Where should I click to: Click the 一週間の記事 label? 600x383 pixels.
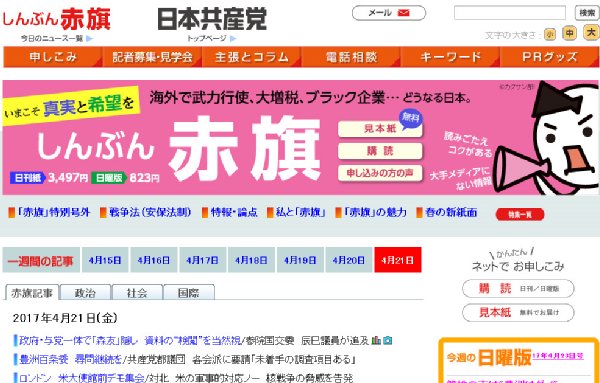coord(41,261)
